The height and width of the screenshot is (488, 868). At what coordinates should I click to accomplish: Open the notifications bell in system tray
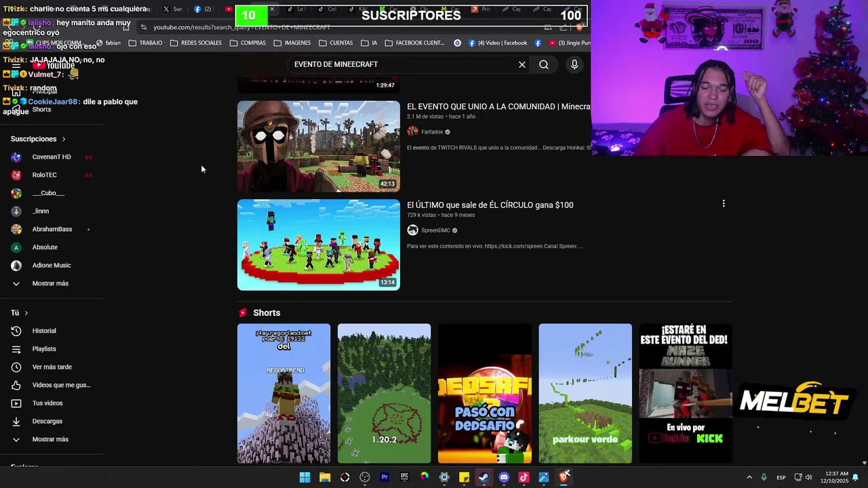point(856,477)
